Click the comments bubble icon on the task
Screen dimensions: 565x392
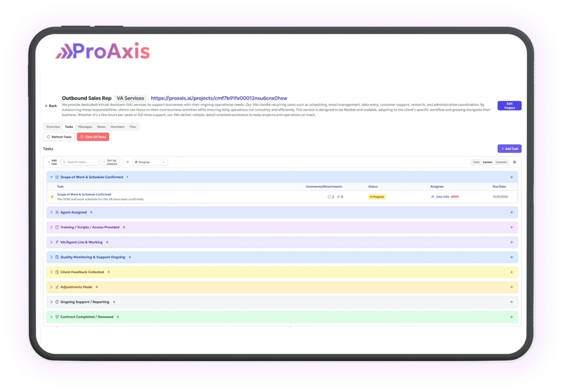329,197
